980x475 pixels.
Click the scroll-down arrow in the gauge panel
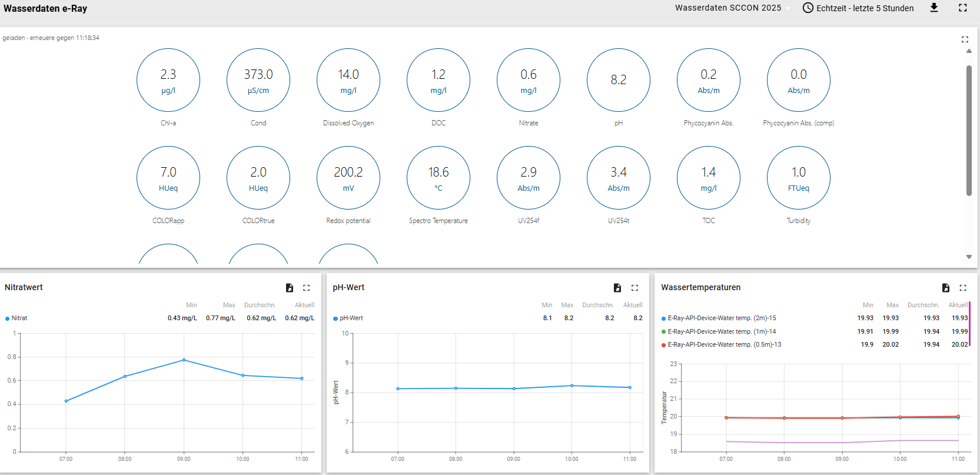click(x=969, y=257)
